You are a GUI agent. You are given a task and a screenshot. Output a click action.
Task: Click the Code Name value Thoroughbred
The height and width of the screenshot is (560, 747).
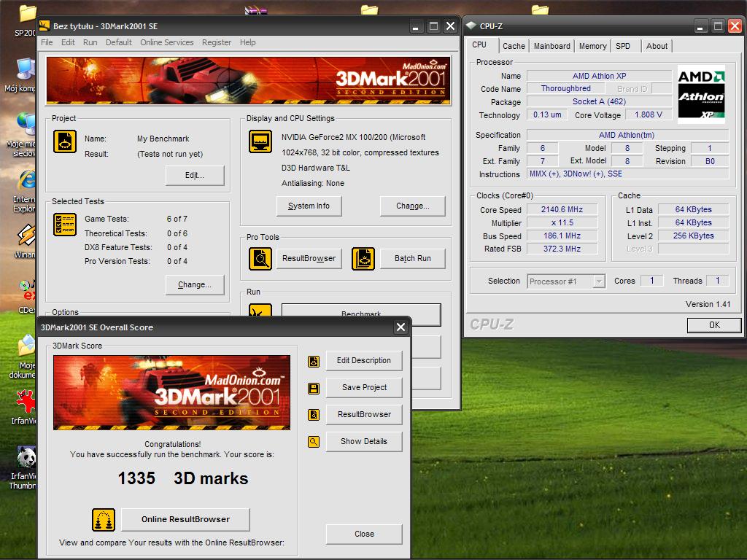point(566,88)
